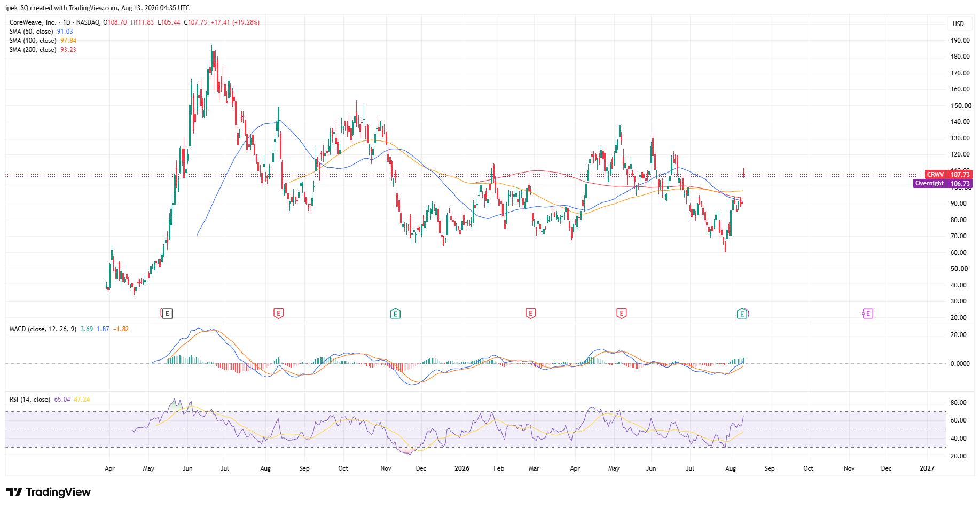The width and height of the screenshot is (980, 508).
Task: Select the red 107.73 price label
Action: 960,175
